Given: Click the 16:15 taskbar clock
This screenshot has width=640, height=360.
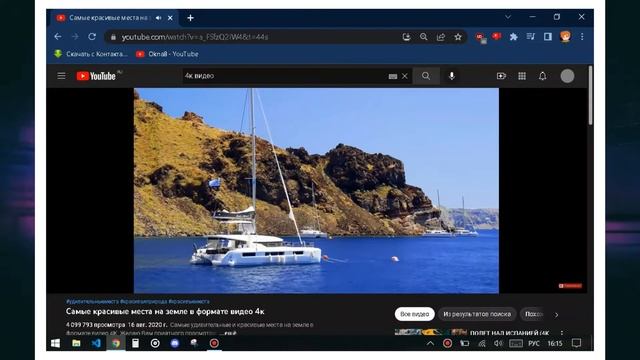Looking at the screenshot, I should [x=554, y=344].
